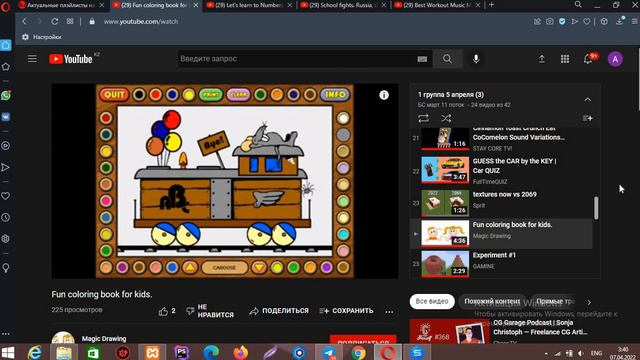Switch to the 'Актуальные плэйлисты' tab

pos(61,5)
